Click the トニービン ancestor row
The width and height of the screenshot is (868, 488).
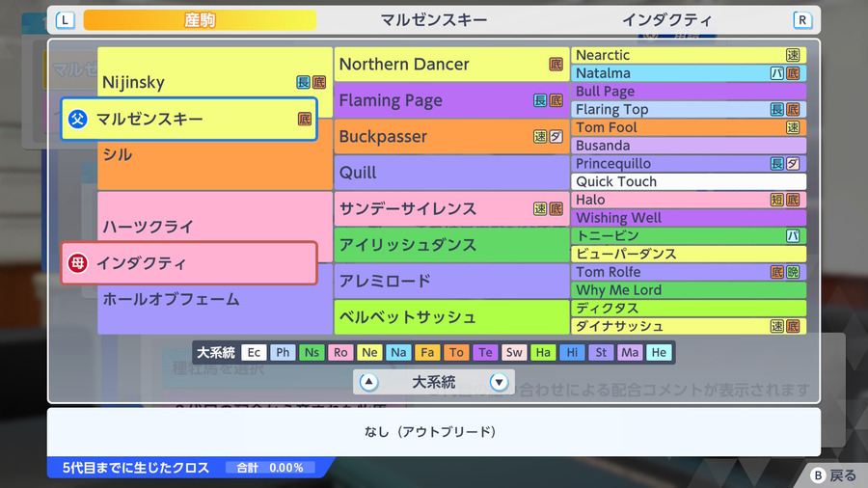[689, 235]
